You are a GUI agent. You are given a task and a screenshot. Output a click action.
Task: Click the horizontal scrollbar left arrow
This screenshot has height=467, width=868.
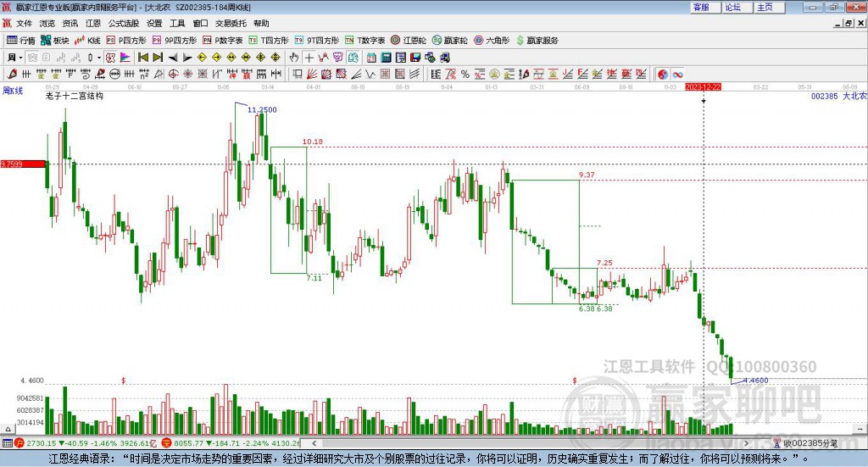click(x=314, y=443)
